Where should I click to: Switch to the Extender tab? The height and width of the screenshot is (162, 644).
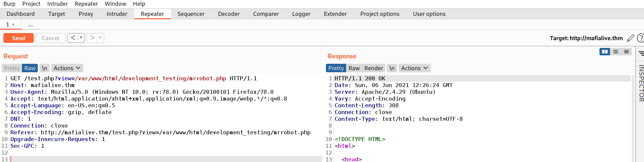pos(335,14)
